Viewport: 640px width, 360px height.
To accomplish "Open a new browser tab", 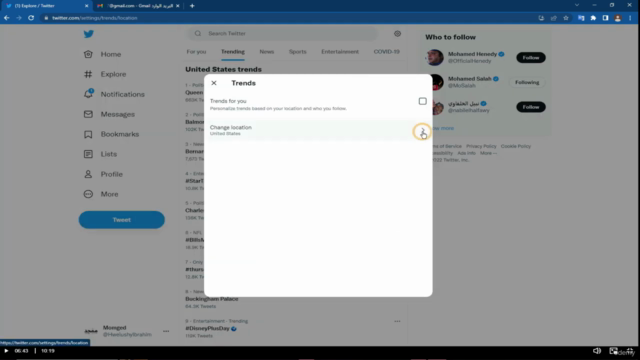I will pyautogui.click(x=192, y=6).
